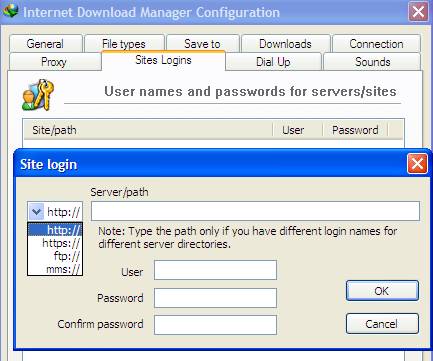This screenshot has width=433, height=361.
Task: Close the Internet Download Manager Configuration window
Action: (x=418, y=12)
